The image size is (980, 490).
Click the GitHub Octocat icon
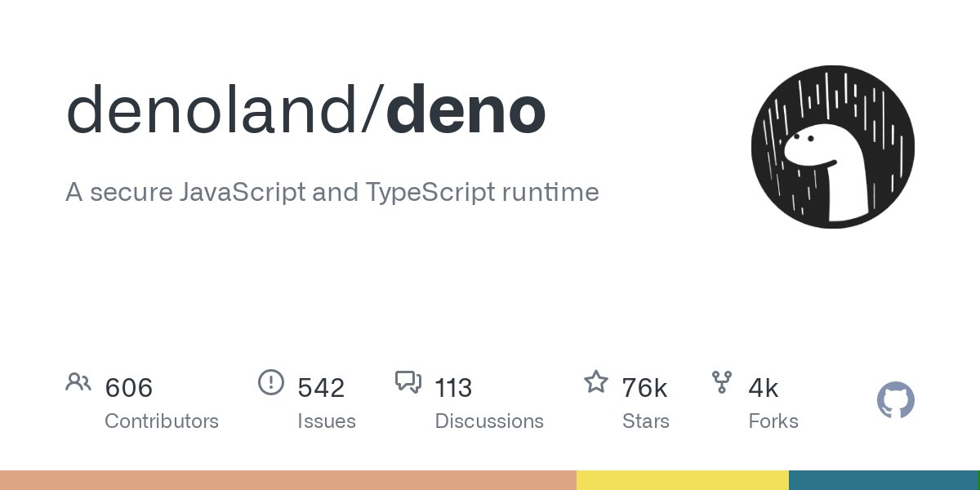click(x=896, y=401)
